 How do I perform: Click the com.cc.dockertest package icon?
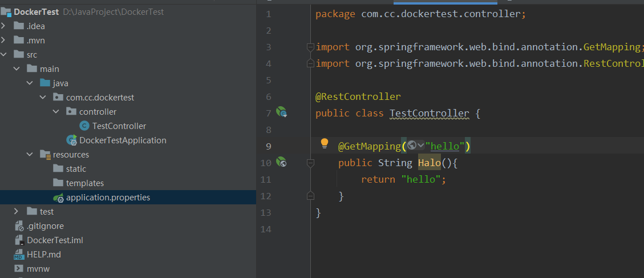58,98
